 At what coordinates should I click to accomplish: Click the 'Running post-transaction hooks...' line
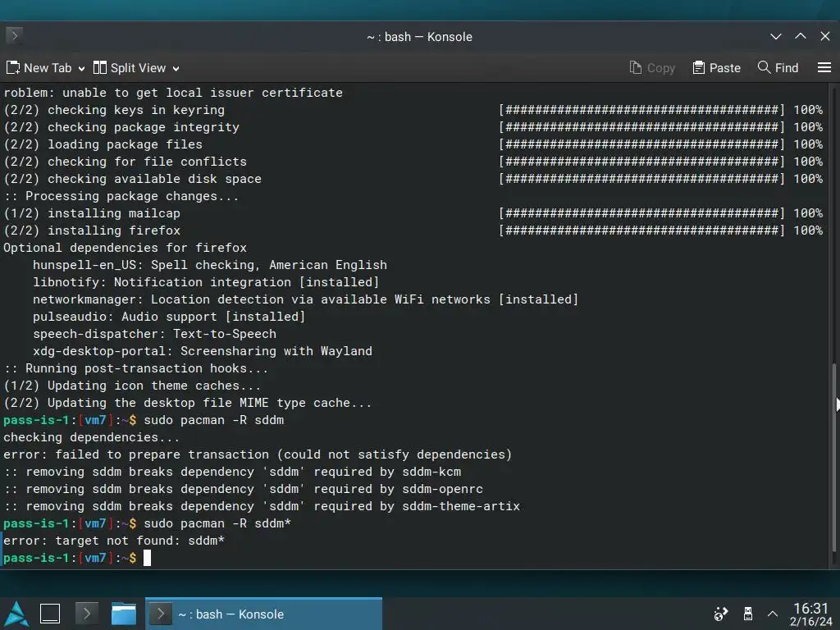tap(135, 368)
